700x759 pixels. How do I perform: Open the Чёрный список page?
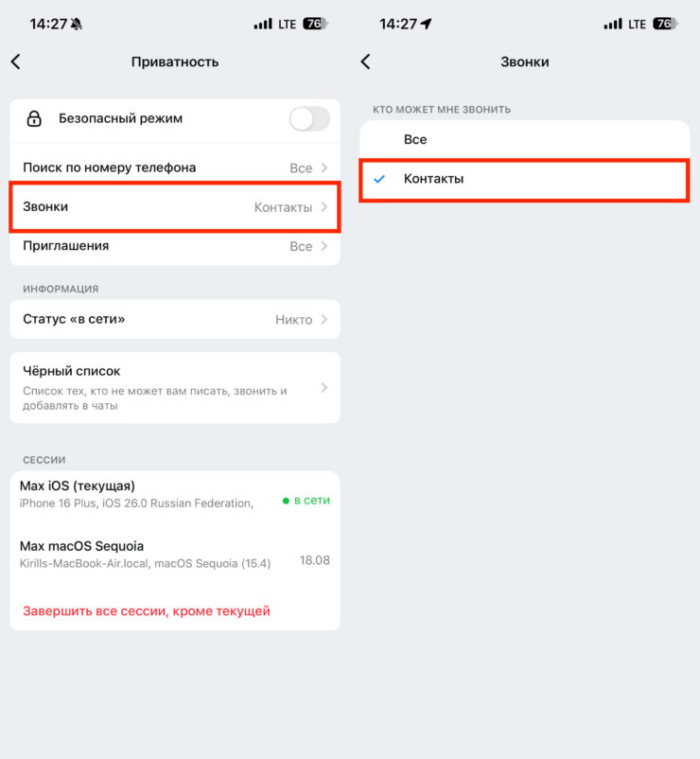pyautogui.click(x=174, y=388)
